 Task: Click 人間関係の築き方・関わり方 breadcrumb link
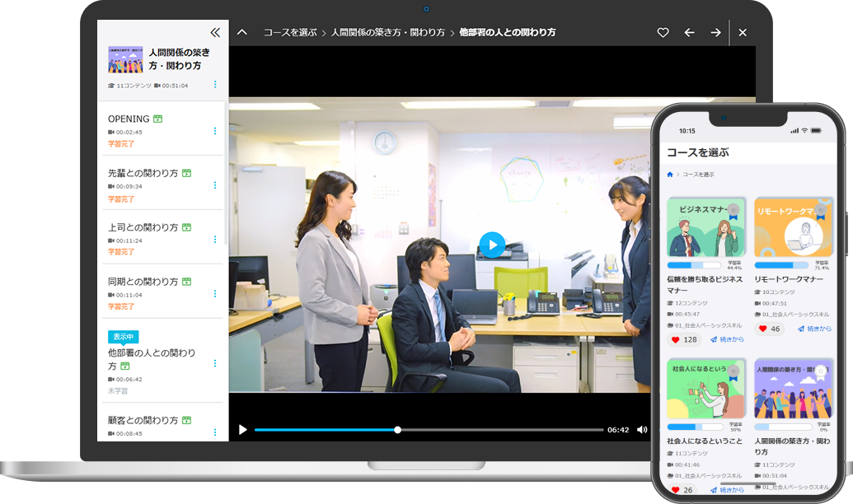[x=387, y=32]
